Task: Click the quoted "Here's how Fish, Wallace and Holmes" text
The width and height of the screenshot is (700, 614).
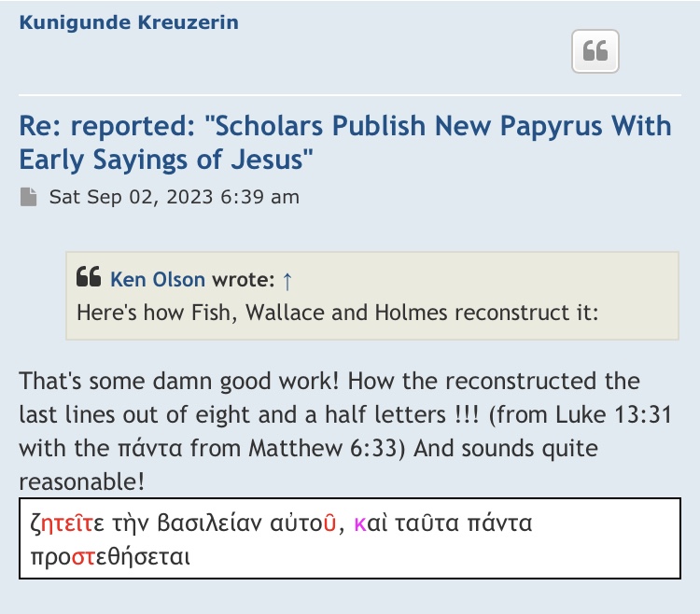Action: [x=336, y=312]
